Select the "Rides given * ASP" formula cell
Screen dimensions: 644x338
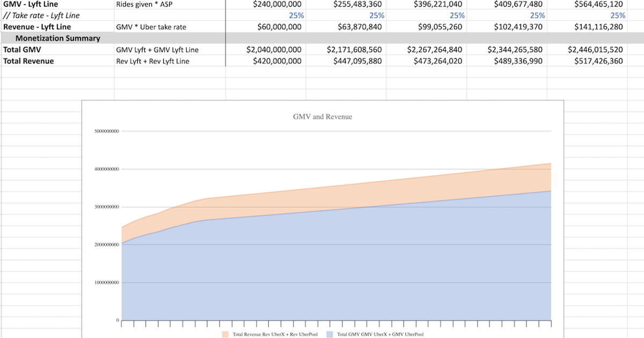tap(145, 4)
